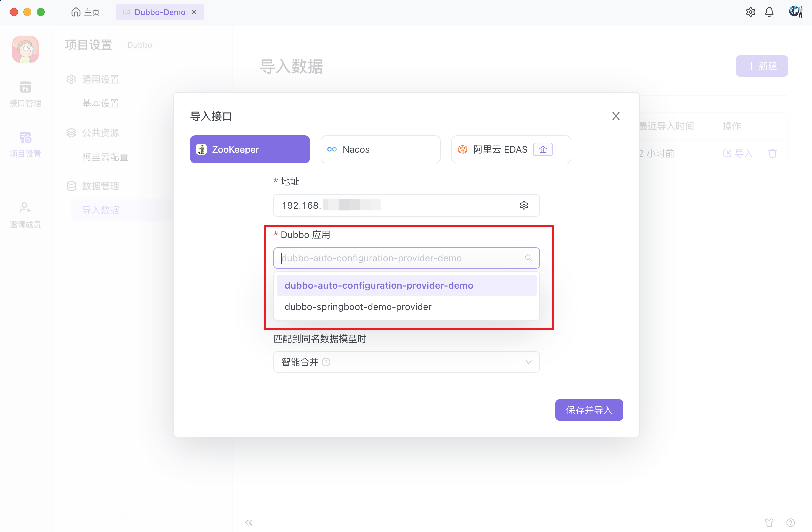Click the 保存并导入 button
The image size is (812, 532).
(x=589, y=410)
